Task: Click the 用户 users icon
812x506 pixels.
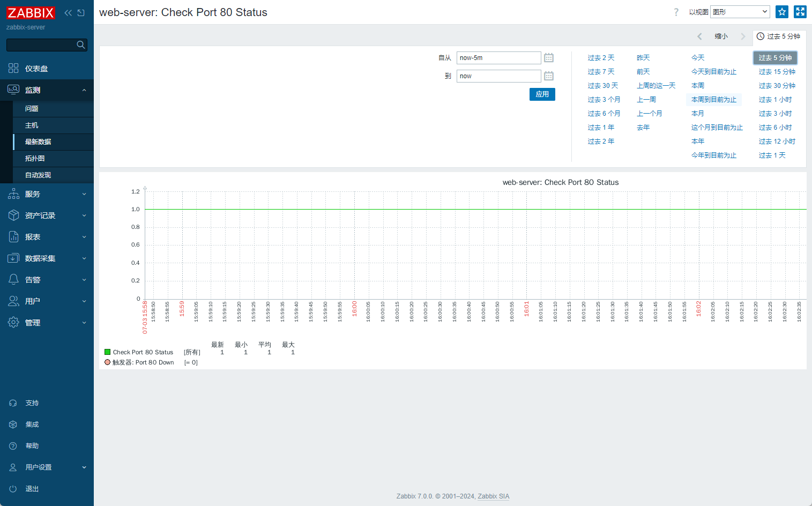Action: [x=13, y=301]
